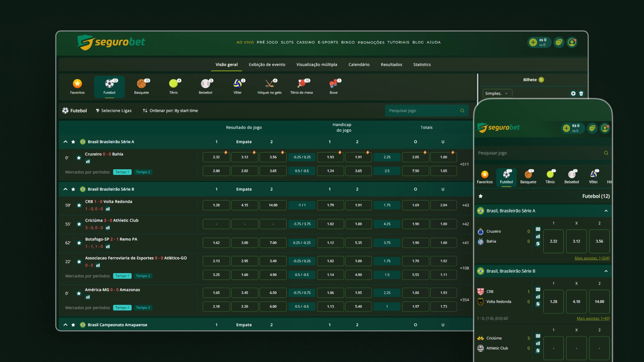This screenshot has height=362, width=644.
Task: Collapse the Campeonato Amapaense league
Action: [x=65, y=325]
